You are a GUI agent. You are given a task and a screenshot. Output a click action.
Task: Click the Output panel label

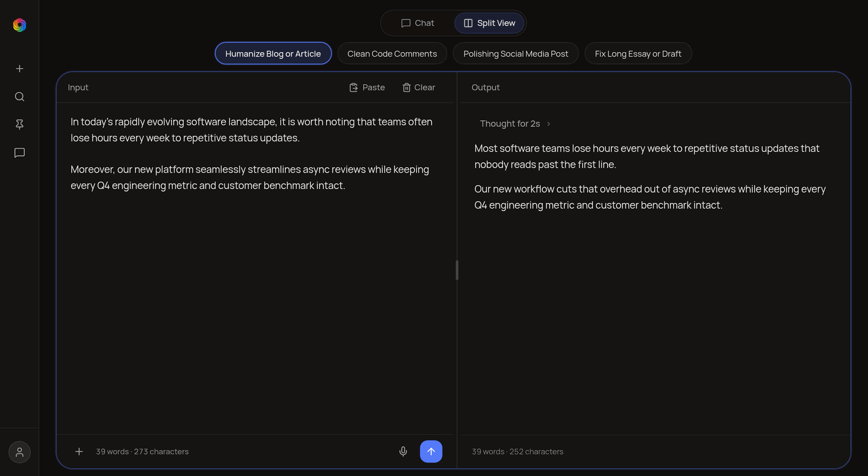486,87
